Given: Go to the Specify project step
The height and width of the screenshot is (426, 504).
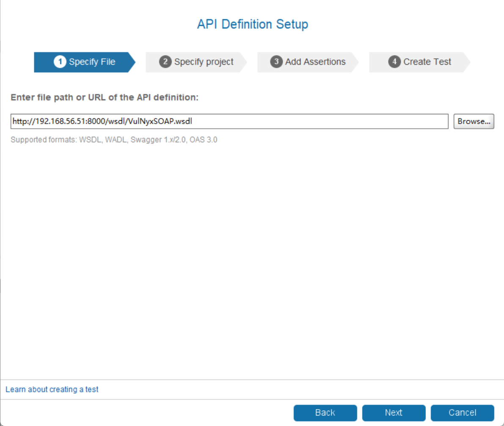Looking at the screenshot, I should point(204,62).
